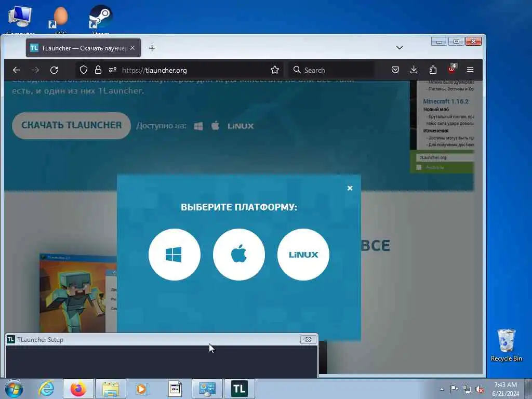Open Windows Media Player from taskbar

(141, 389)
